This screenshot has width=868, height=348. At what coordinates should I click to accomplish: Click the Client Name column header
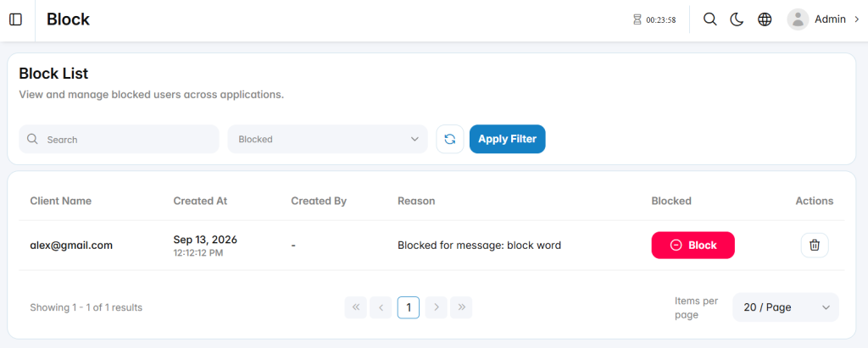coord(61,201)
